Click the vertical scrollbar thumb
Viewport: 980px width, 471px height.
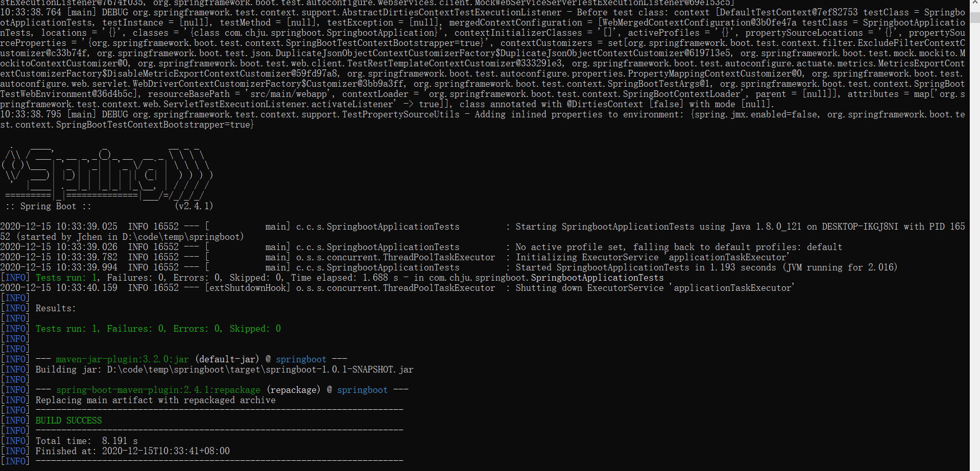tap(975, 17)
